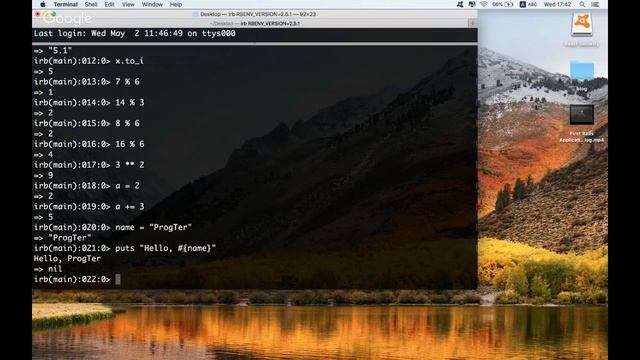Click the folder proxy icon in the window title
Viewport: 640px width, 360px height.
[195, 14]
